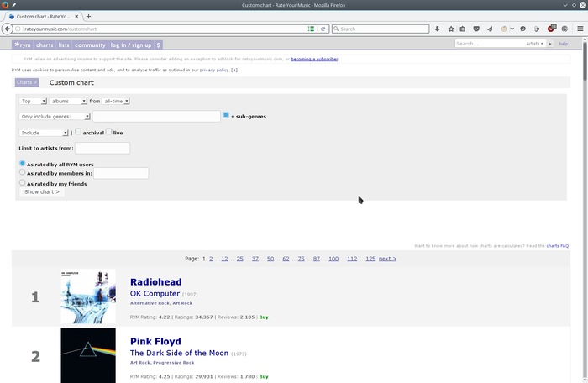Click the Firefox back arrow button

[x=7, y=29]
